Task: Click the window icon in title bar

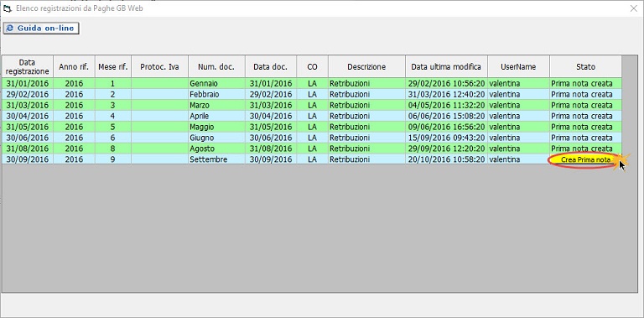Action: point(8,8)
